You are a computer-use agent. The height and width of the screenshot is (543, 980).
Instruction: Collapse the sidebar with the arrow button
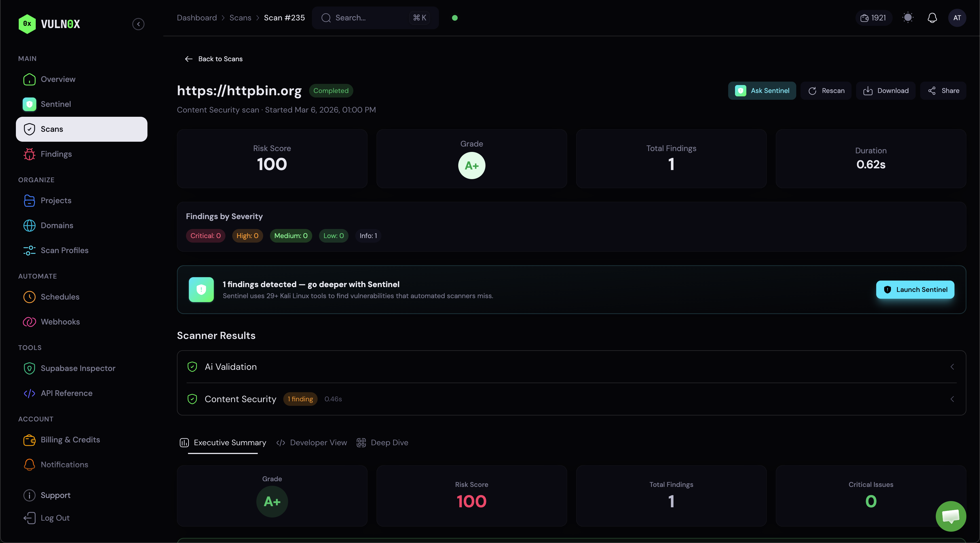click(138, 24)
